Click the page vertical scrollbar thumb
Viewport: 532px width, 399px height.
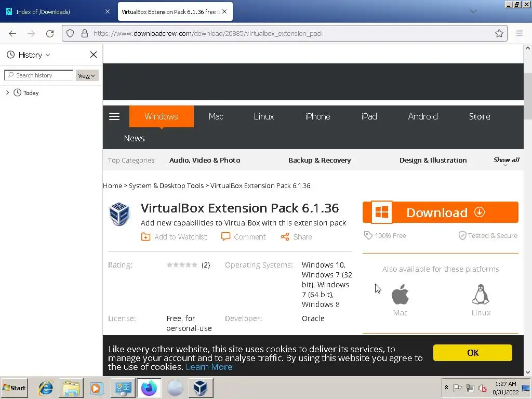tap(528, 96)
